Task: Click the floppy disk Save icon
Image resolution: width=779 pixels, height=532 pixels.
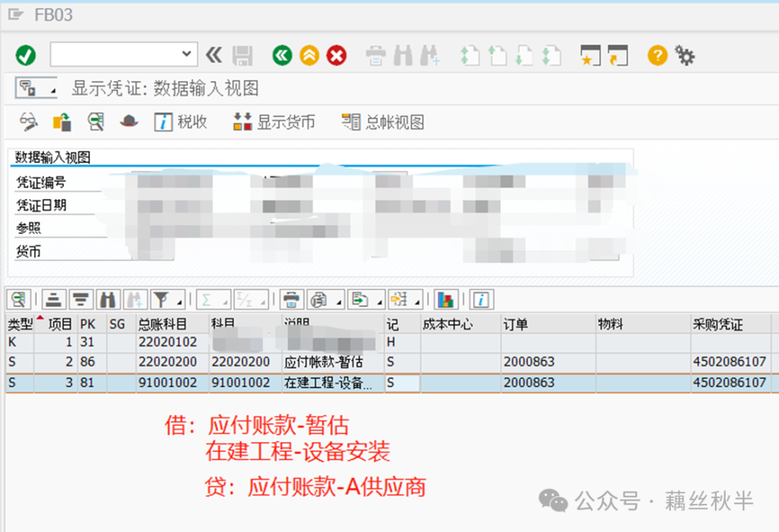Action: [242, 56]
